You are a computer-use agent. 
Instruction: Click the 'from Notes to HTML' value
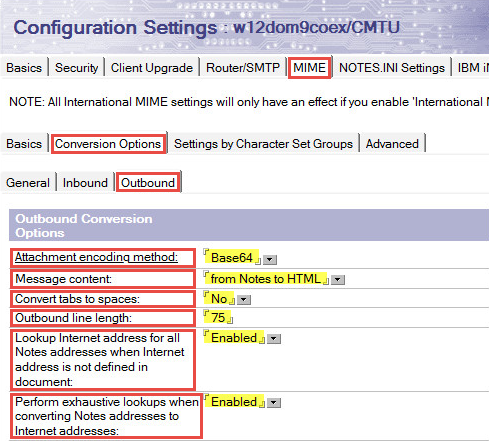(x=266, y=278)
